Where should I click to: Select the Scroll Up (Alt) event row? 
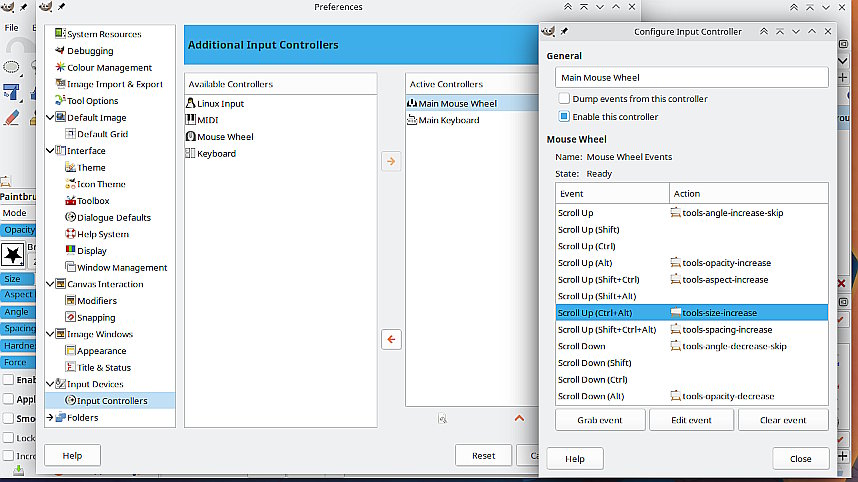tap(691, 263)
